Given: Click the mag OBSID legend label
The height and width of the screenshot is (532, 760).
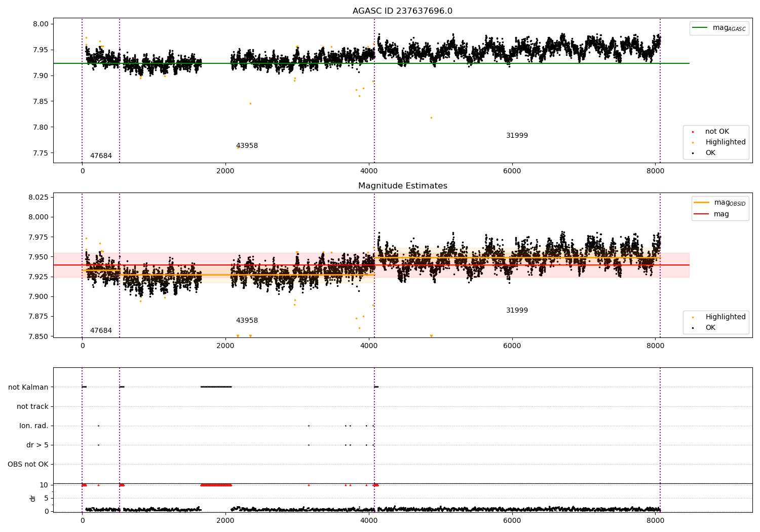Looking at the screenshot, I should pyautogui.click(x=730, y=203).
